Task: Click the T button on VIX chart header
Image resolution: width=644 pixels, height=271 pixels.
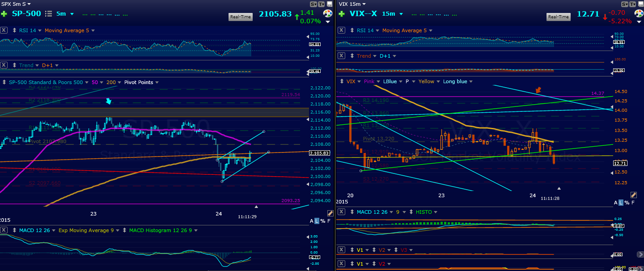Action: click(632, 4)
